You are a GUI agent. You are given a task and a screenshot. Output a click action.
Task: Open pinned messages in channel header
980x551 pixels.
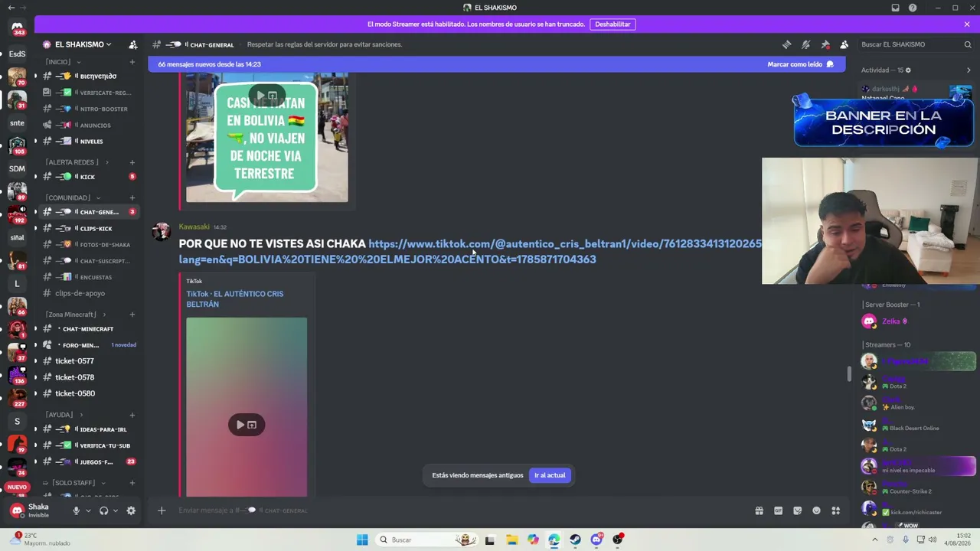coord(825,44)
